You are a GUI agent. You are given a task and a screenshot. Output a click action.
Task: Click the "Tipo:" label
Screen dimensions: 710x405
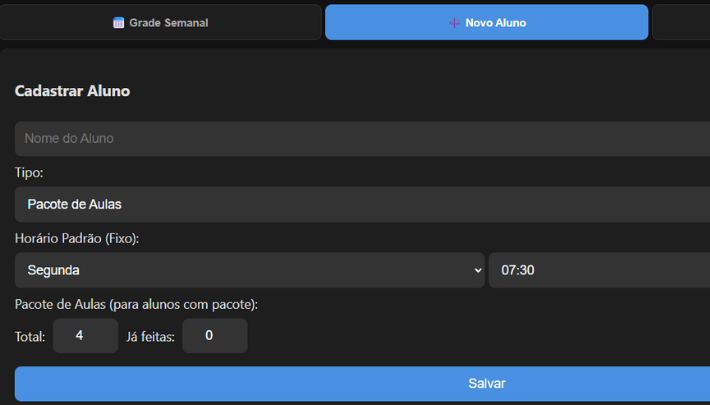tap(29, 173)
